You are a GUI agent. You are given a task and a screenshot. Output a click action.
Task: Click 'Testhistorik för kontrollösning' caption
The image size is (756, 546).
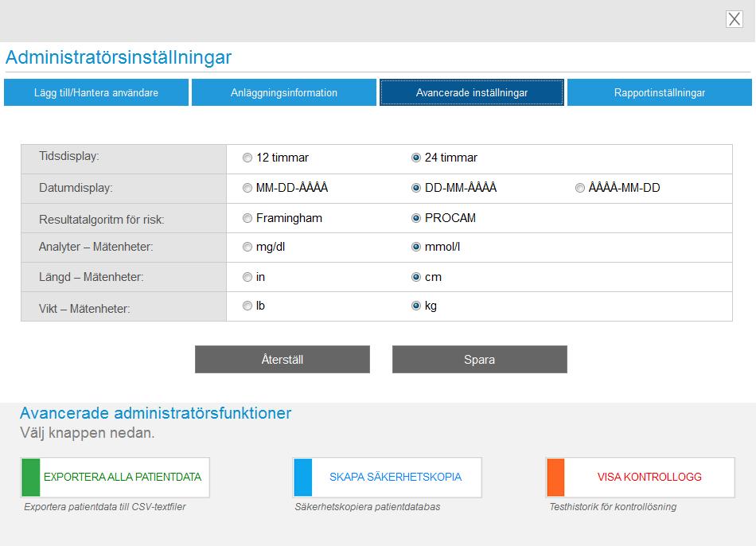click(x=613, y=507)
